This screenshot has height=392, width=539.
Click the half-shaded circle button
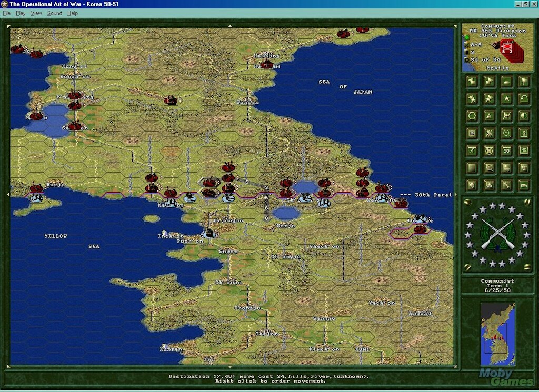[524, 116]
